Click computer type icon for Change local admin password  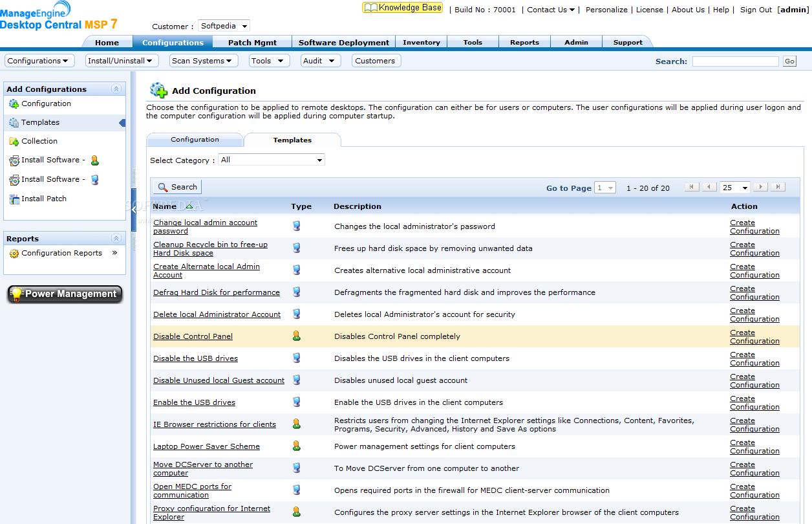297,226
